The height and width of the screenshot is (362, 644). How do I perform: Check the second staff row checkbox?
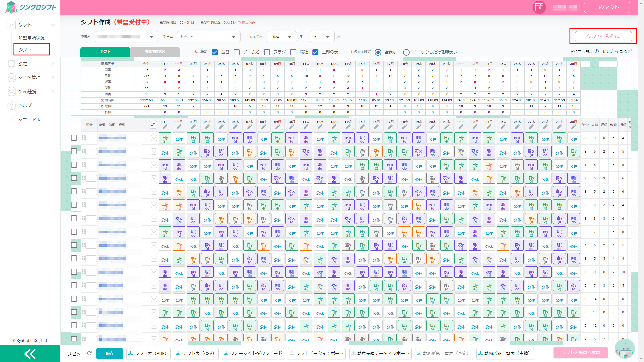click(74, 151)
